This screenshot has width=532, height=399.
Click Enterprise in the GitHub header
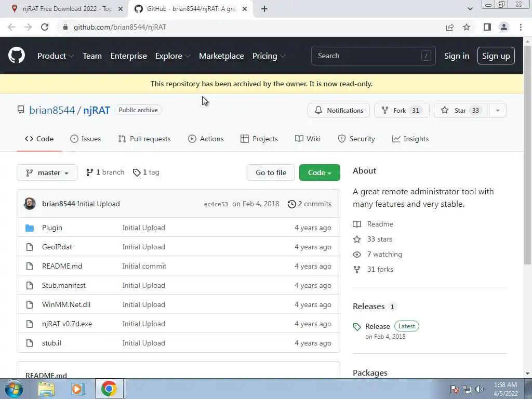point(129,56)
